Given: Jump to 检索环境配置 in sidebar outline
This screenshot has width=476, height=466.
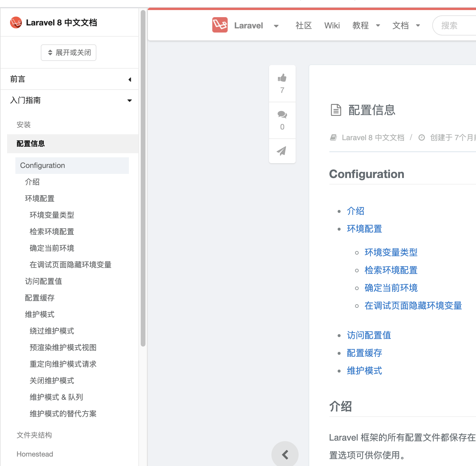Looking at the screenshot, I should [x=52, y=232].
